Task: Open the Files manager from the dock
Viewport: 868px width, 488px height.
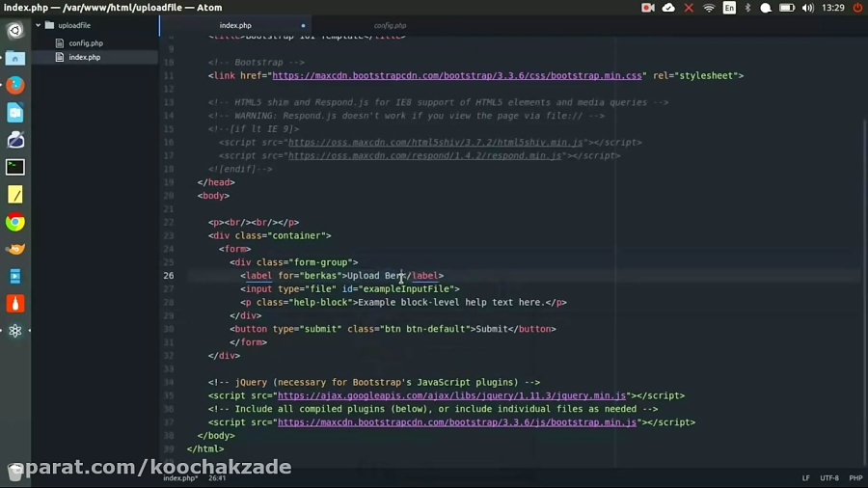Action: 14,58
